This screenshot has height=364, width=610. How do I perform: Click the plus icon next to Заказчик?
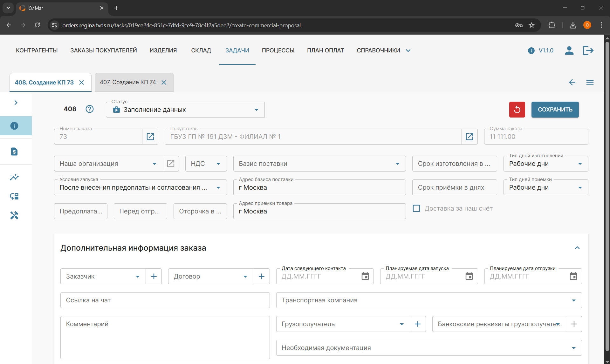pos(154,276)
